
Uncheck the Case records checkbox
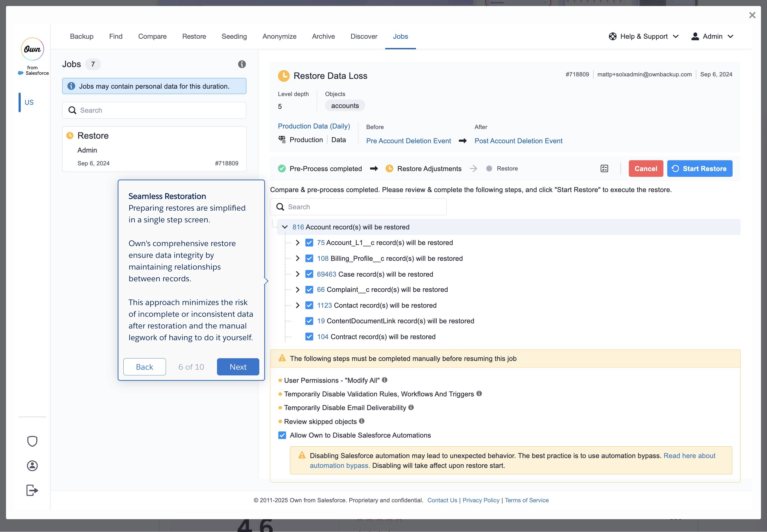[309, 274]
